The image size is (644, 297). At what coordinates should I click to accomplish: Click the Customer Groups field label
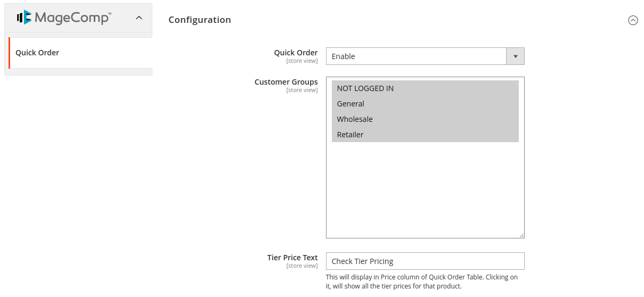point(286,82)
